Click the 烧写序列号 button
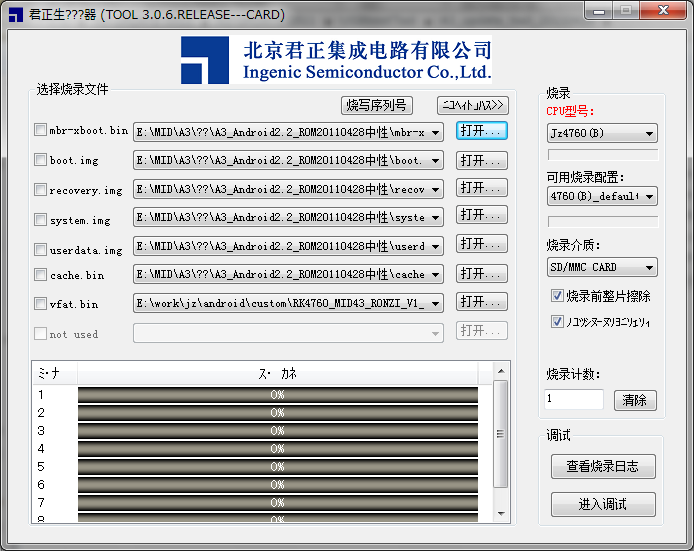The width and height of the screenshot is (694, 551). click(377, 105)
